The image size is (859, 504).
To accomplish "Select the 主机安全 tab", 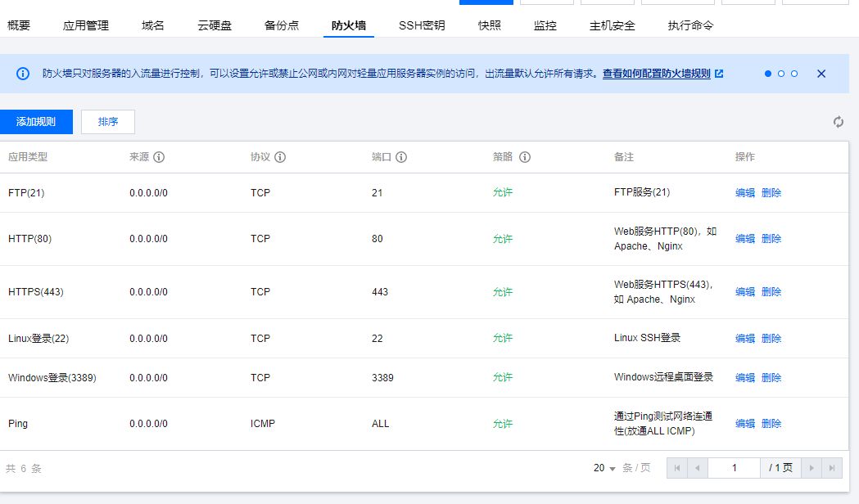I will click(612, 25).
